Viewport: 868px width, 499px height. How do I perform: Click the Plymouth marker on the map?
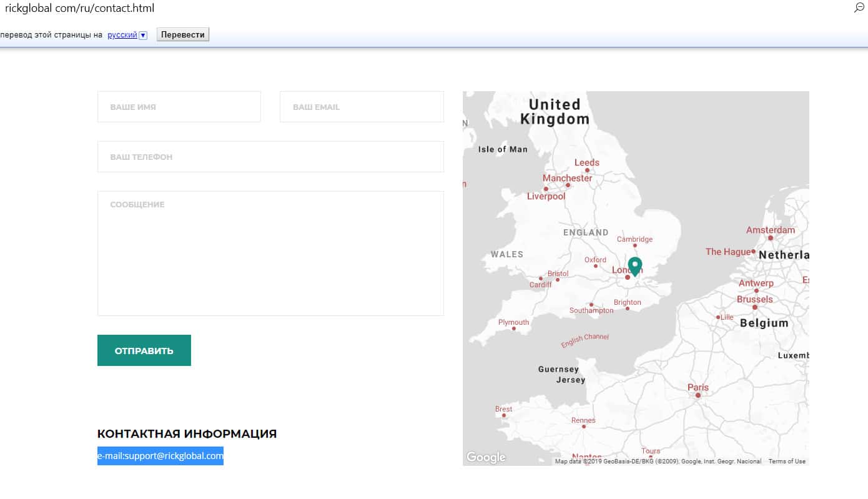[x=514, y=329]
